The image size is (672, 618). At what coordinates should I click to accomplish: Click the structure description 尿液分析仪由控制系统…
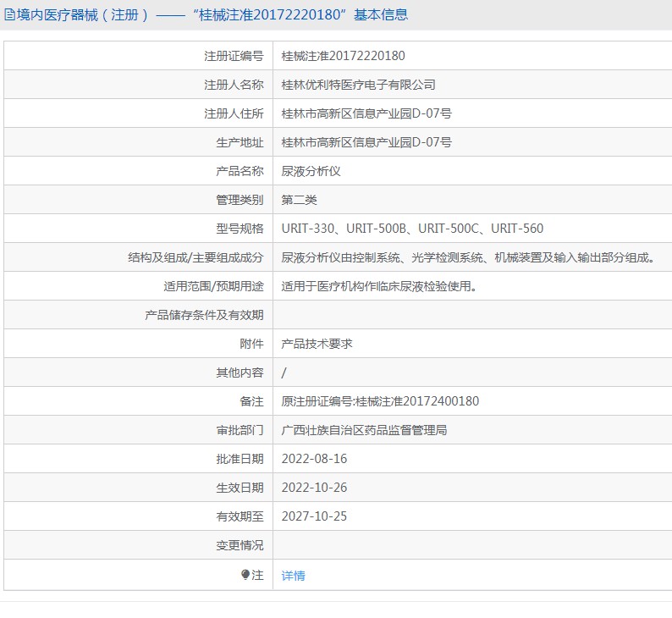468,257
